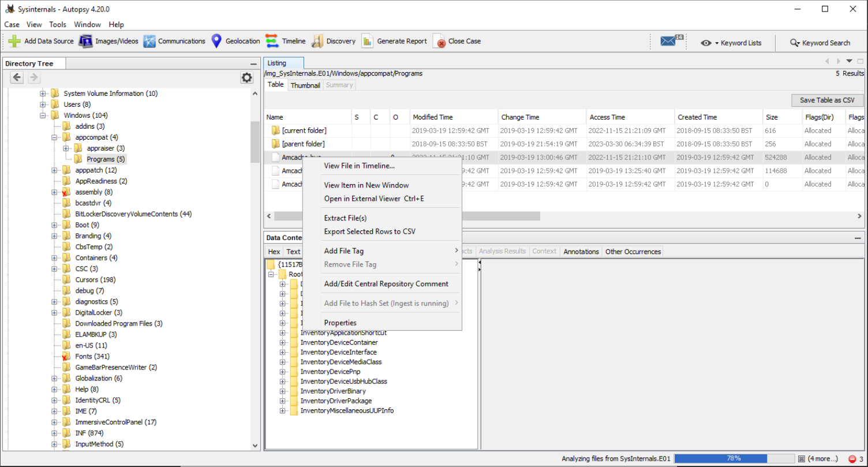Click size value 524288 in table
This screenshot has height=467, width=868.
(x=777, y=157)
